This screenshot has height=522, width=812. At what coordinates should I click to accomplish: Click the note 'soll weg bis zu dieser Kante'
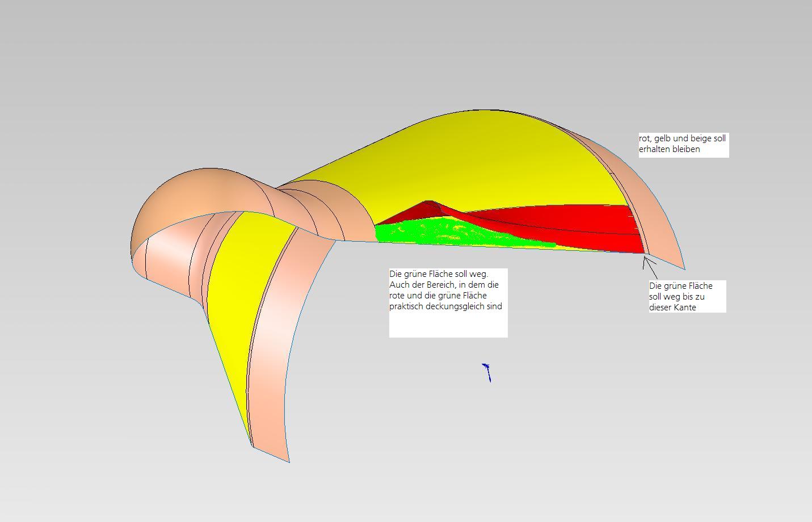pos(687,296)
